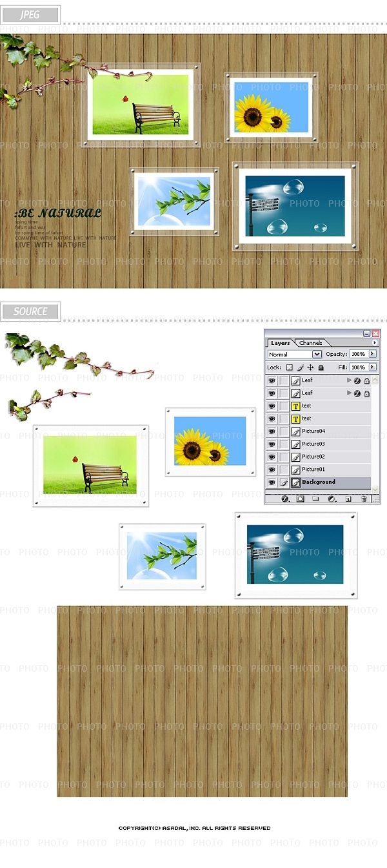Screen dimensions: 387x868
Task: Select the Layers tab
Action: click(x=281, y=343)
